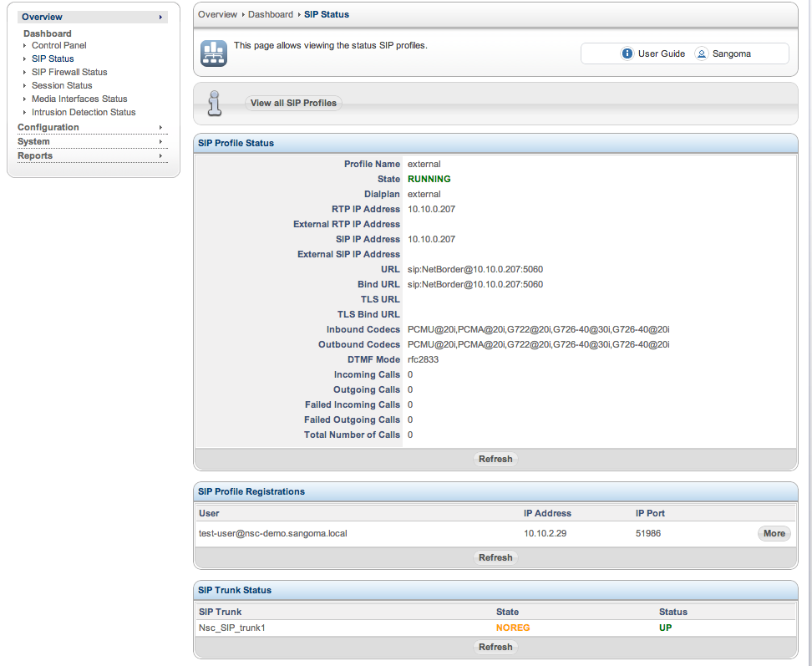Screen dimensions: 812x666
Task: Expand the Reports menu arrow
Action: click(160, 156)
